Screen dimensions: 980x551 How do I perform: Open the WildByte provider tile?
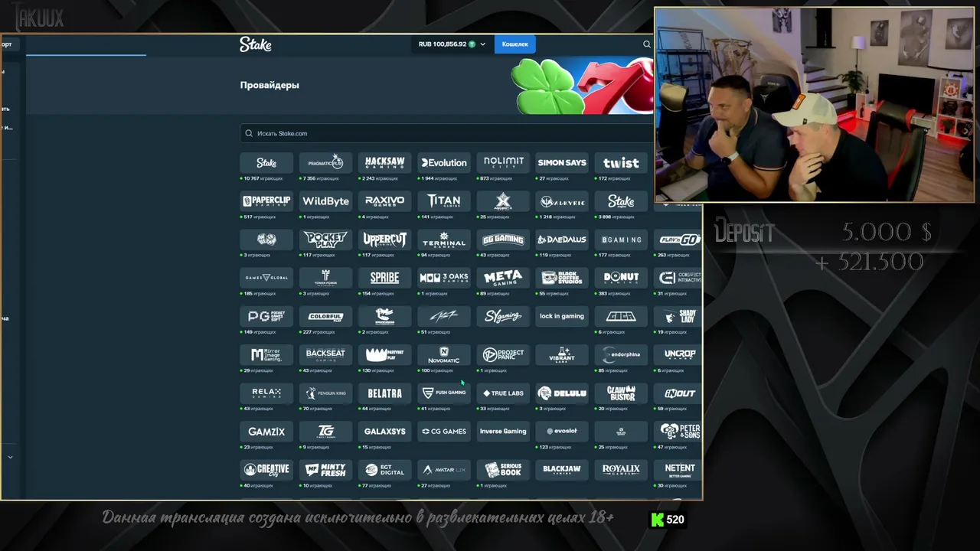tap(325, 201)
